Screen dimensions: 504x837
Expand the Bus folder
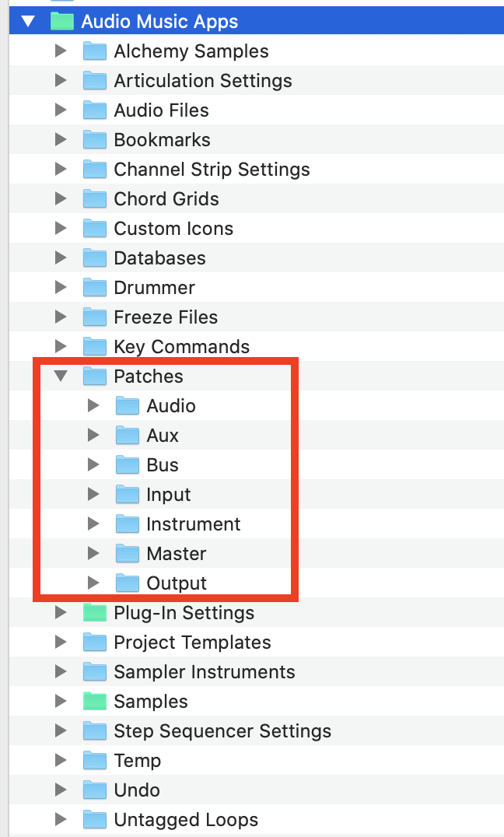(x=93, y=464)
